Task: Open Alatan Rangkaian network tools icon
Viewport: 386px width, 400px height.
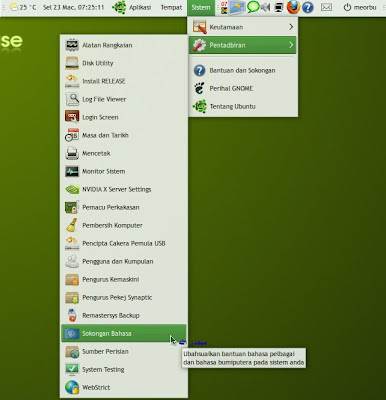Action: tap(72, 45)
